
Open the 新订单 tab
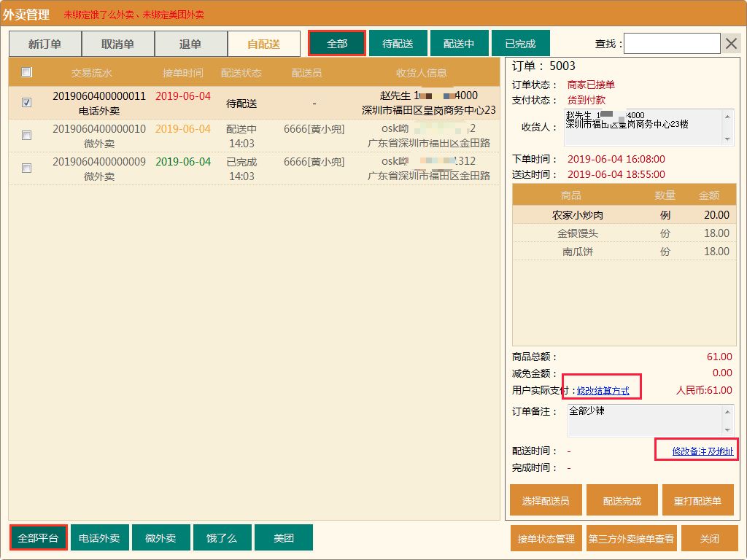tap(45, 44)
